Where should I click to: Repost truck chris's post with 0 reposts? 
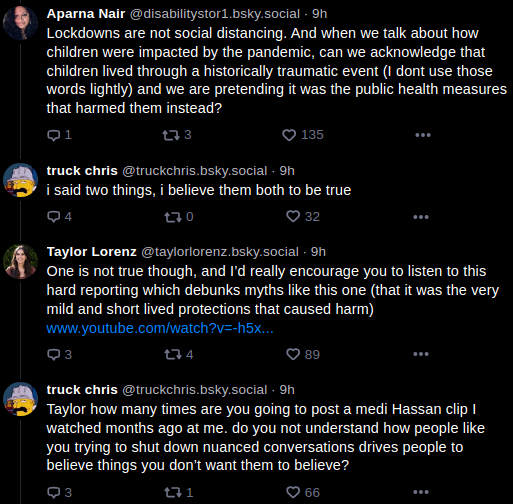point(179,217)
